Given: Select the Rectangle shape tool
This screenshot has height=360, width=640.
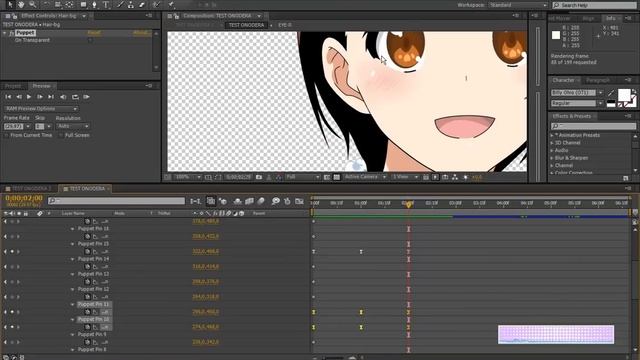Looking at the screenshot, I should tap(83, 4).
